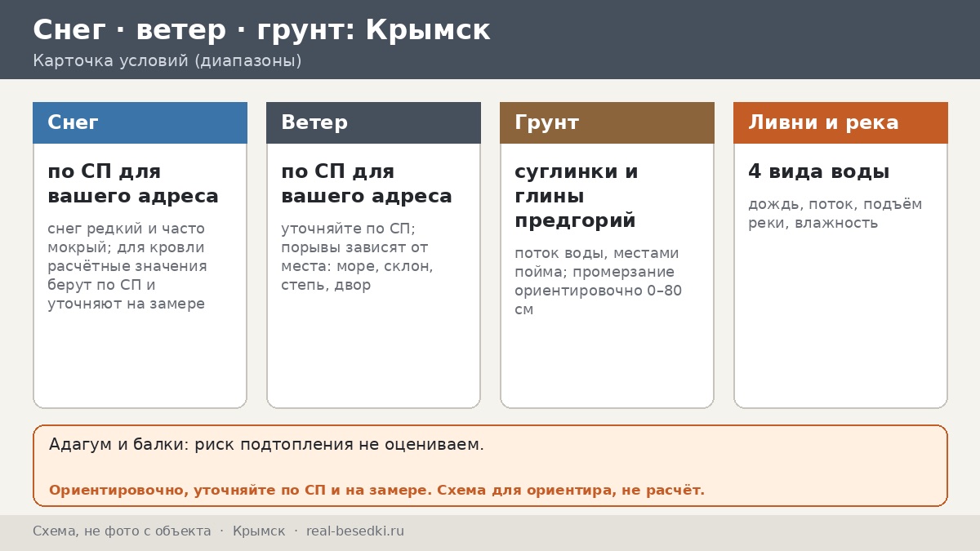Click the text 'дождь, поток, подъём реки, влажность'
The width and height of the screenshot is (980, 551).
pyautogui.click(x=835, y=213)
